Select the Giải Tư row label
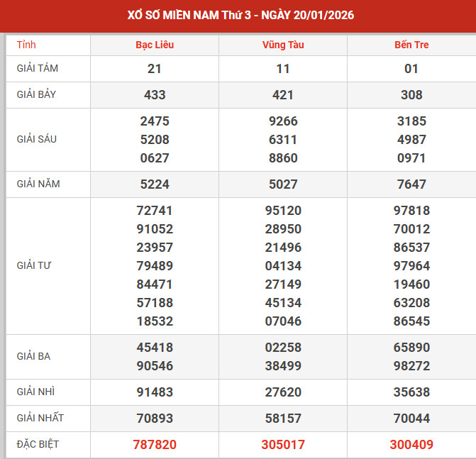 (x=35, y=265)
